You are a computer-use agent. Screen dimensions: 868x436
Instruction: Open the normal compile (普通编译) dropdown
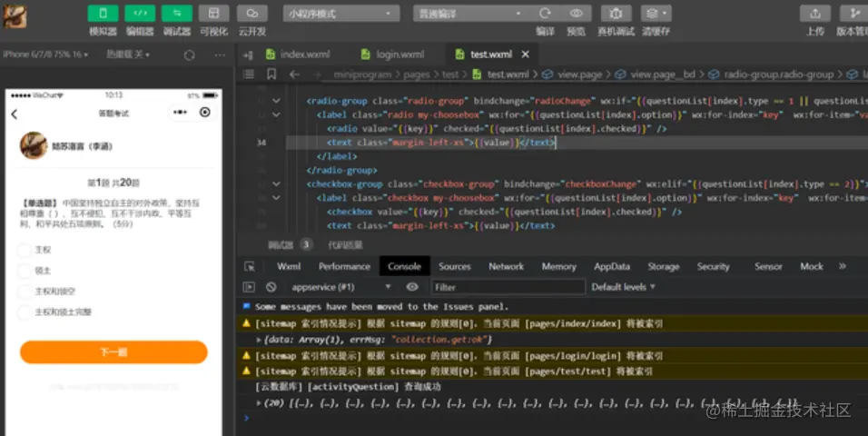pos(470,14)
